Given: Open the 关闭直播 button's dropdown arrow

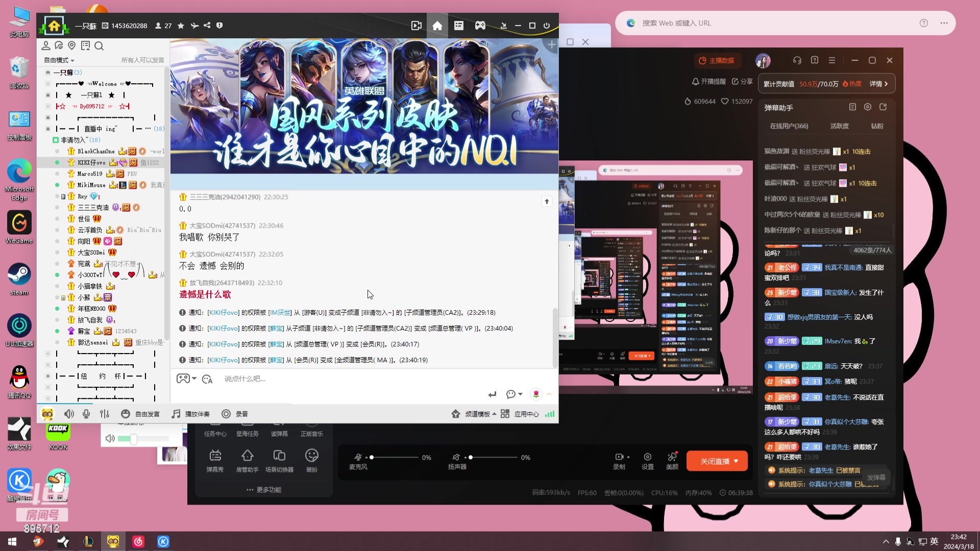Looking at the screenshot, I should tap(735, 461).
